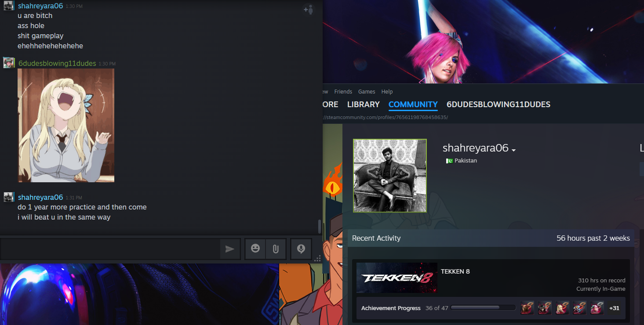
Task: Click the 1:31 PM message timestamp
Action: point(74,198)
